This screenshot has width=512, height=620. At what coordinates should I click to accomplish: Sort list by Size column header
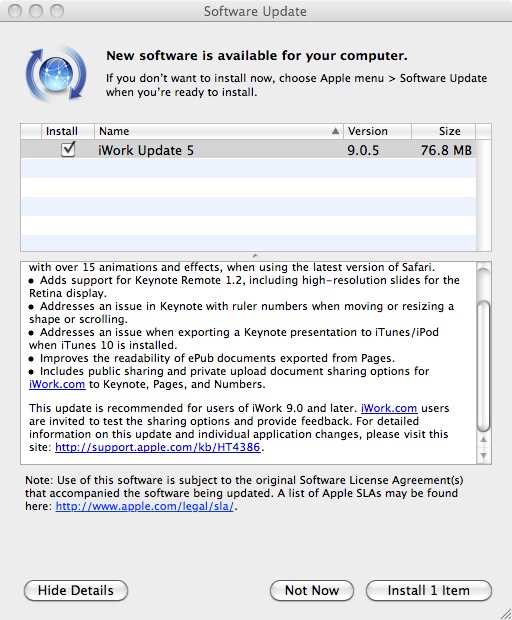tap(443, 131)
